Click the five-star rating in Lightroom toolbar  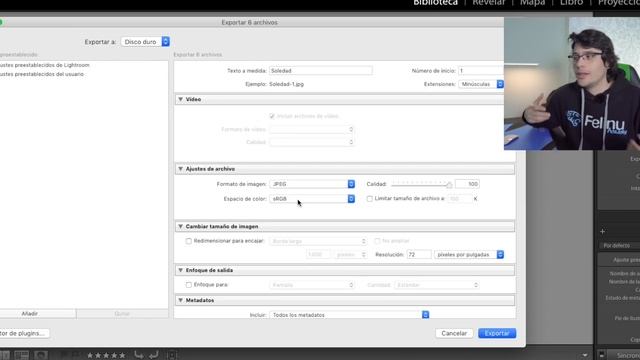pyautogui.click(x=106, y=355)
